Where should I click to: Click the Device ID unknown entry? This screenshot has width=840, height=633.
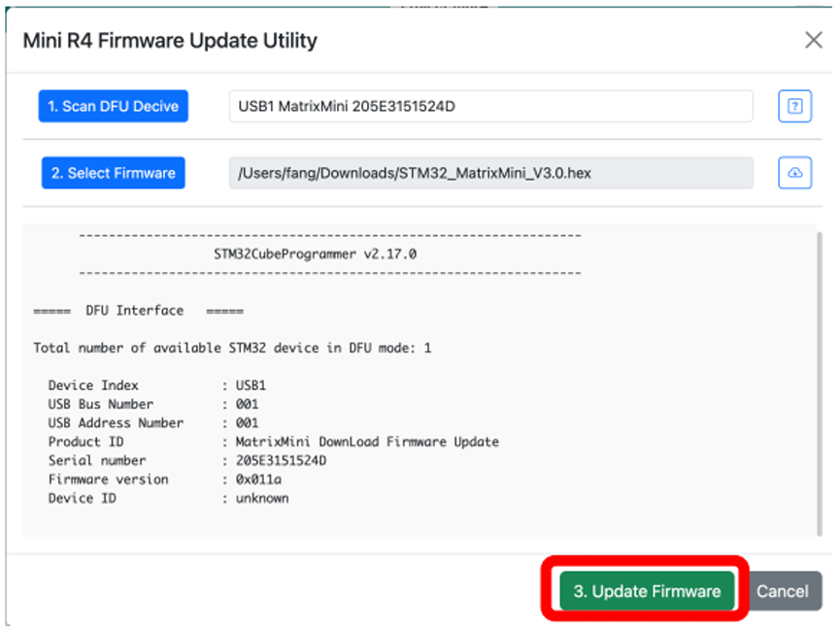[168, 498]
